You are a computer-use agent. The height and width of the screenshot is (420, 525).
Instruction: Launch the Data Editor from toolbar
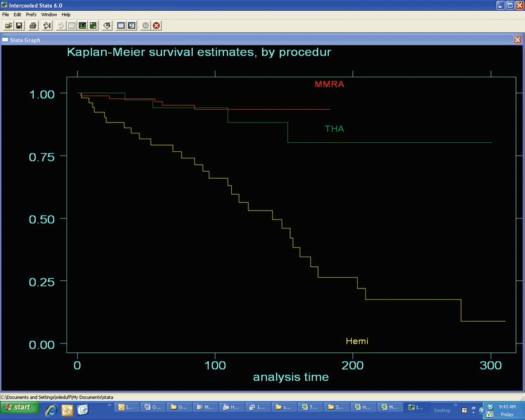(120, 26)
